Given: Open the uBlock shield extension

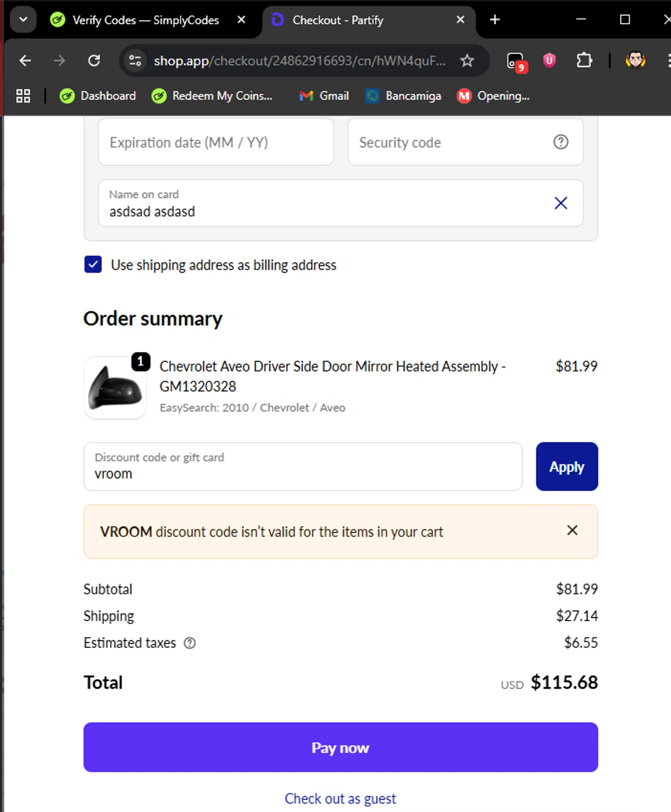Looking at the screenshot, I should click(549, 60).
